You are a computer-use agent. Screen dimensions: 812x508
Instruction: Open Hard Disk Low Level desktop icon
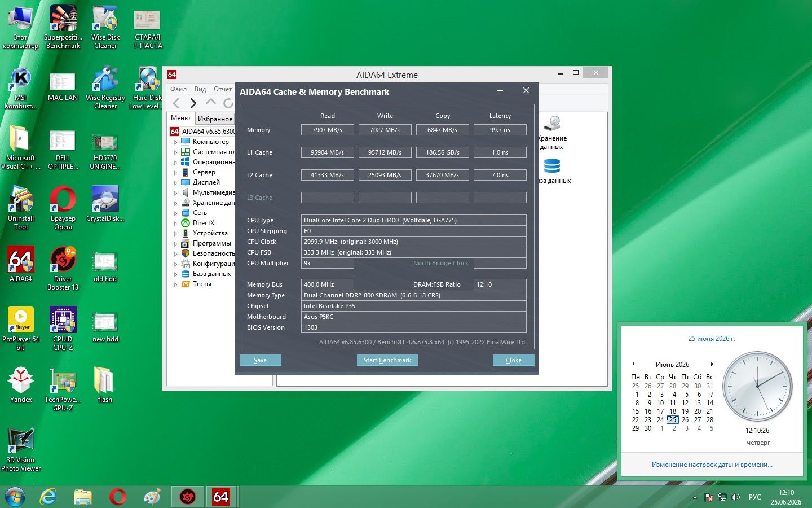pyautogui.click(x=147, y=87)
